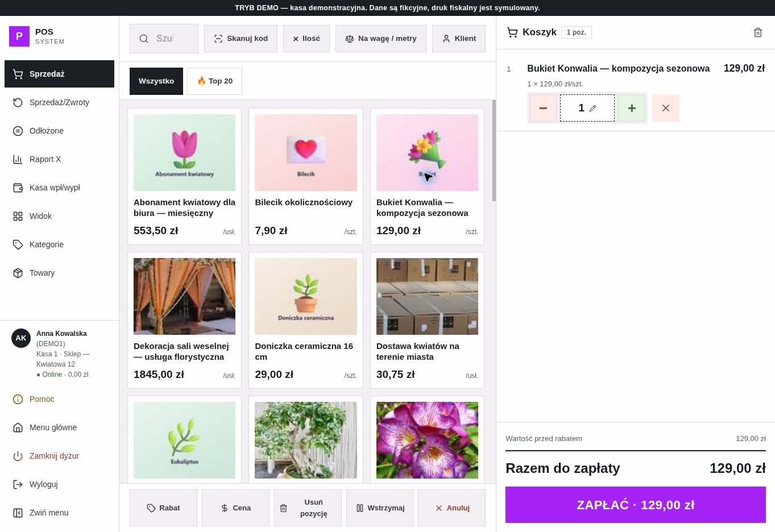Image resolution: width=775 pixels, height=532 pixels.
Task: Add Doniczka ceramiczna 16 cm product tile
Action: tap(306, 320)
